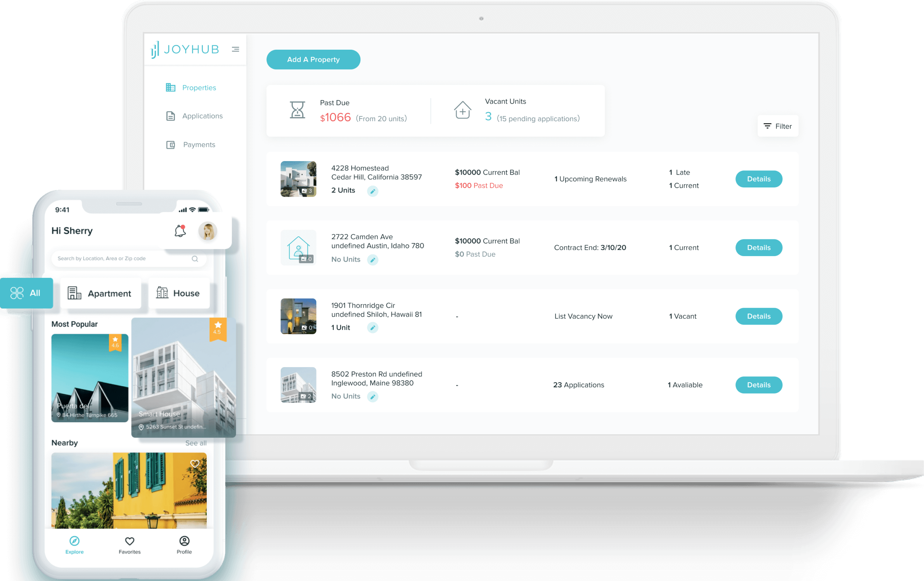Tap the search magnifier icon in phone search

pos(195,259)
